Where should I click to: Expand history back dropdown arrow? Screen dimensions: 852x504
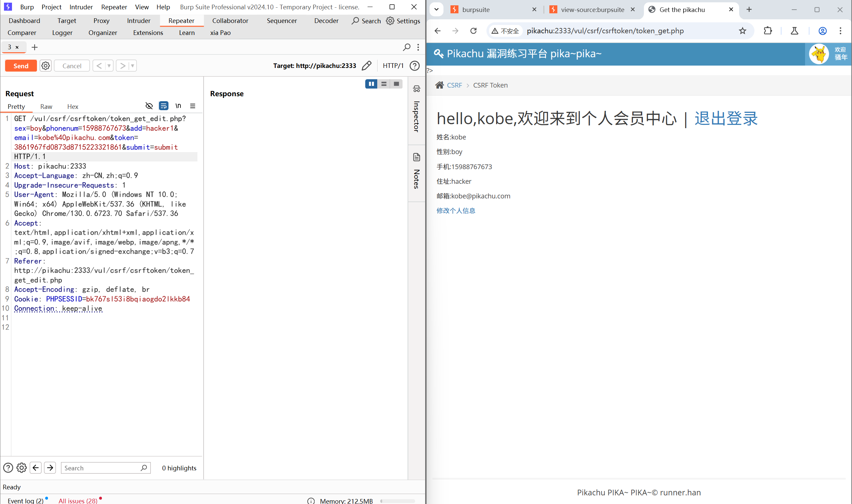click(x=109, y=66)
